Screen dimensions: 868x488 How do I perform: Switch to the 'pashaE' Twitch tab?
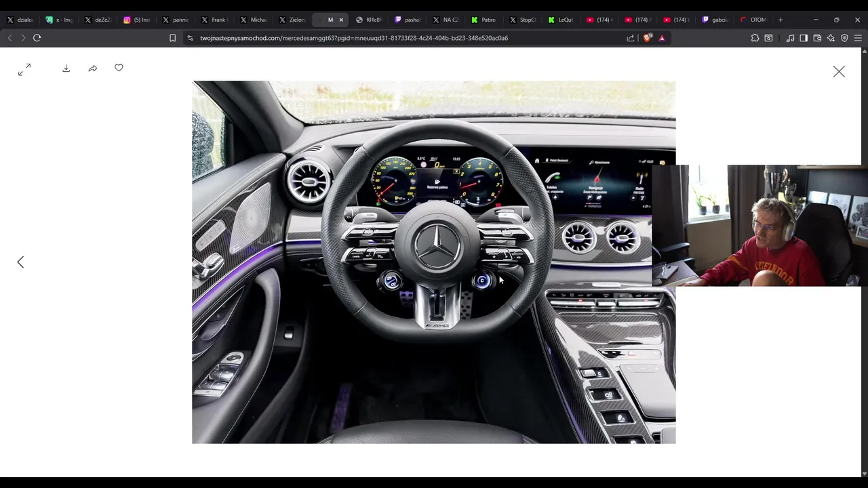(x=409, y=20)
